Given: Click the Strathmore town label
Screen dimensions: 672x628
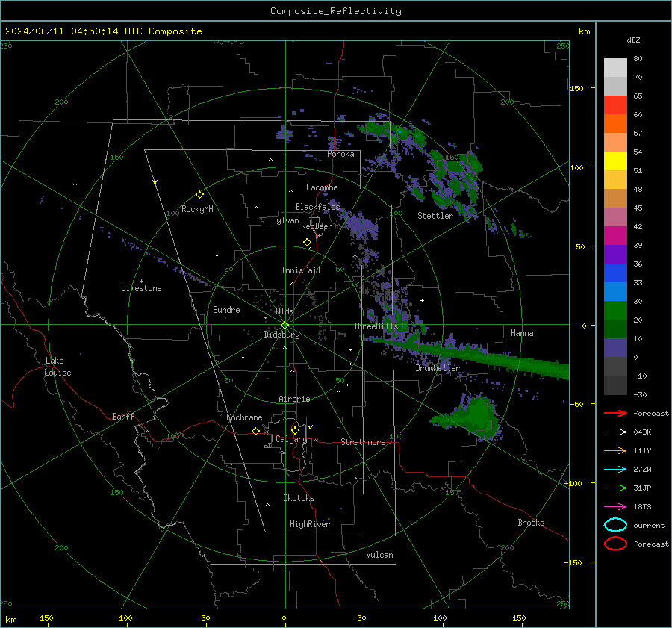Looking at the screenshot, I should point(363,442).
